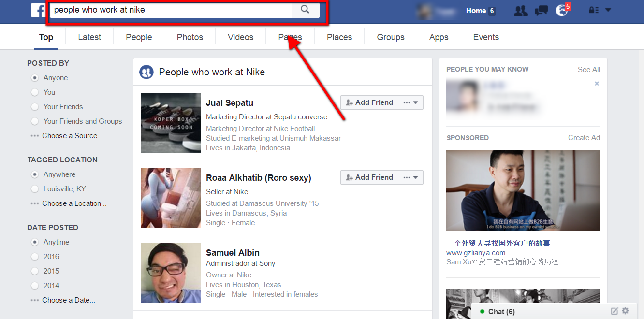Click the People who work at Nike group icon

point(146,72)
